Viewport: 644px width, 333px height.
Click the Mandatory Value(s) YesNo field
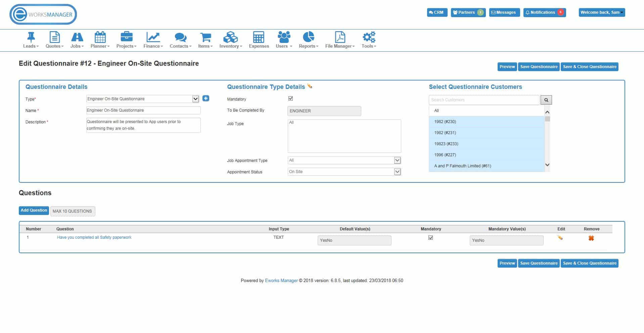pos(506,240)
